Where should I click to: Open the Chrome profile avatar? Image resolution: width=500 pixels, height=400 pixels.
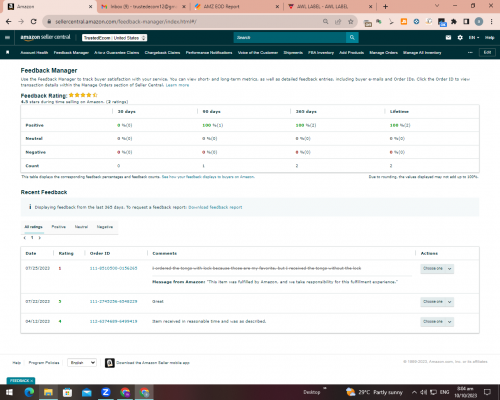pyautogui.click(x=479, y=22)
